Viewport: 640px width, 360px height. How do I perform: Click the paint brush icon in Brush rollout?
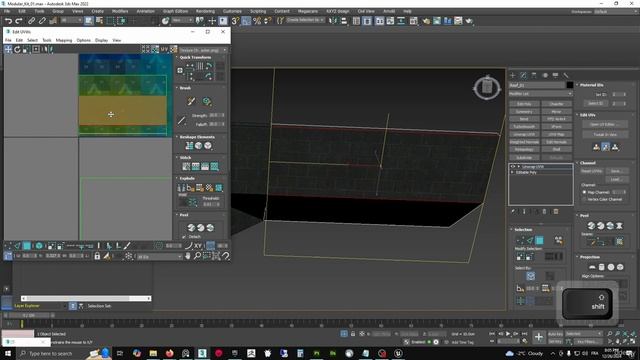(191, 101)
